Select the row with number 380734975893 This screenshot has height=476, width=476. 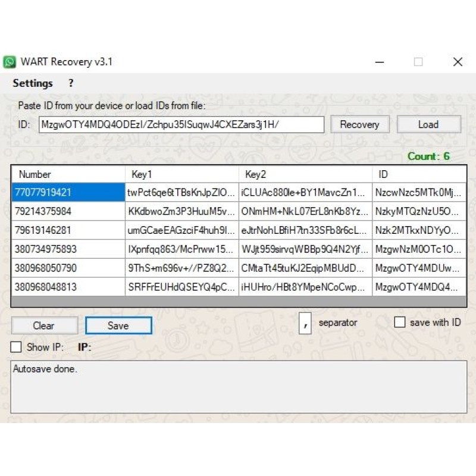[68, 249]
